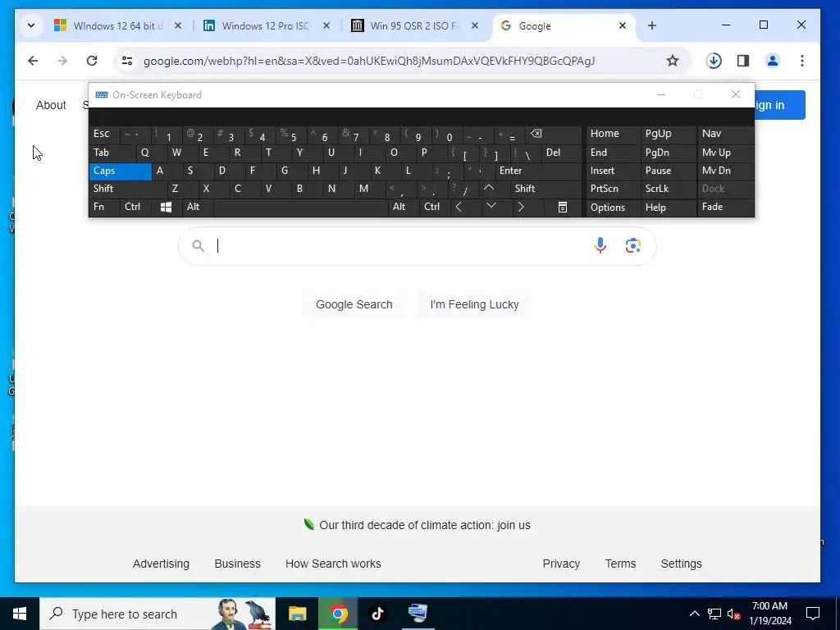This screenshot has width=840, height=630.
Task: Start voice search with microphone icon
Action: (x=600, y=245)
